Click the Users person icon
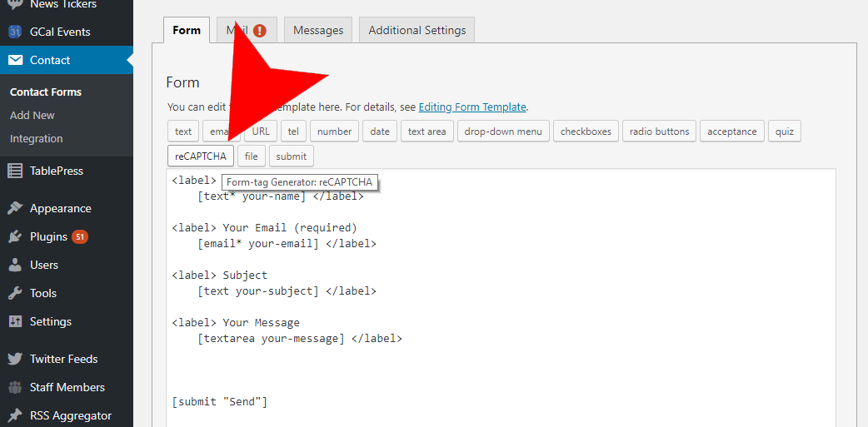Image resolution: width=868 pixels, height=427 pixels. 15,265
